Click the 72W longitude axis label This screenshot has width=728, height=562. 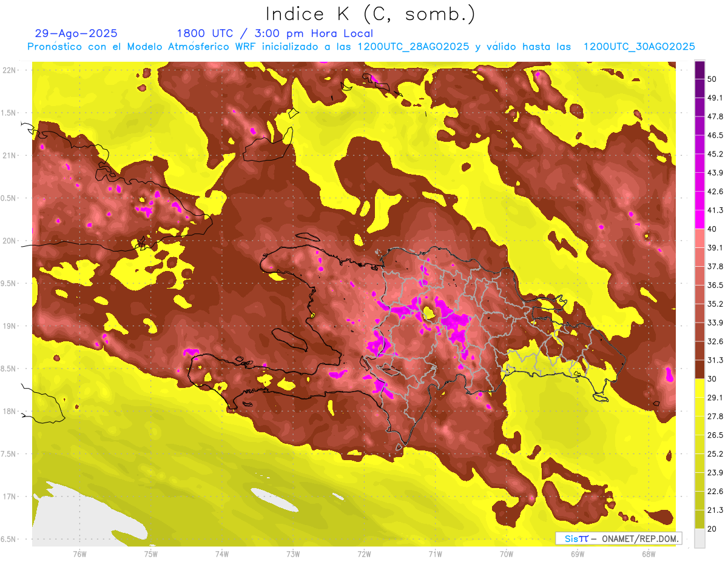364,554
